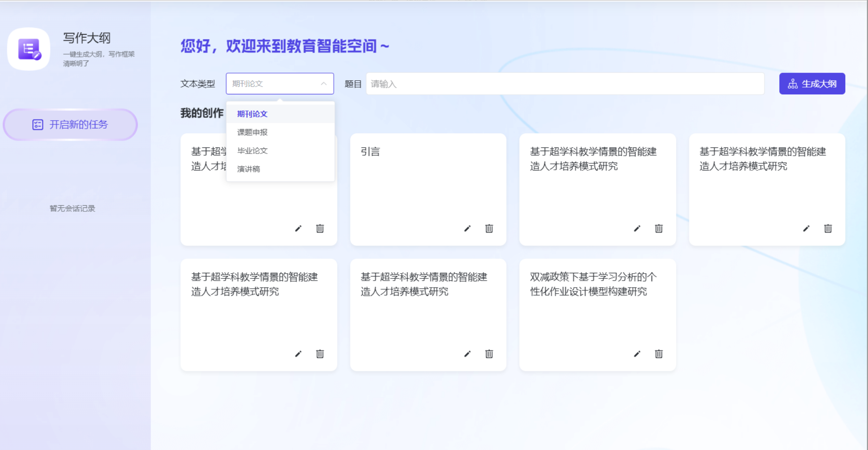
Task: Pick 演讲稿 text type option
Action: 249,169
